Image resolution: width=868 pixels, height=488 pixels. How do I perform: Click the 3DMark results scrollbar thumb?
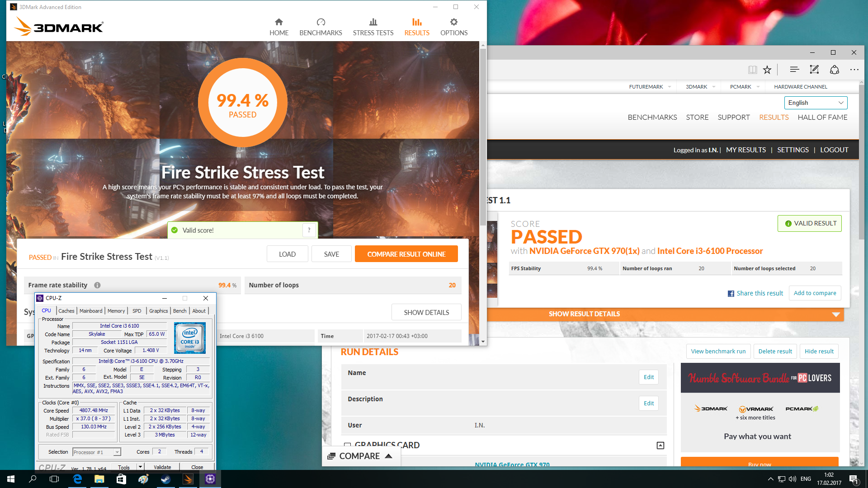pos(483,136)
